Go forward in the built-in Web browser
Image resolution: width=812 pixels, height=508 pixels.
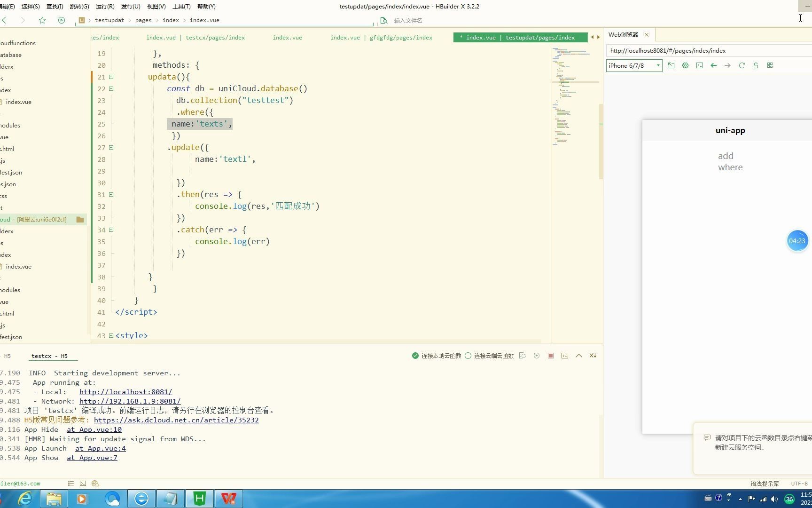pyautogui.click(x=727, y=65)
